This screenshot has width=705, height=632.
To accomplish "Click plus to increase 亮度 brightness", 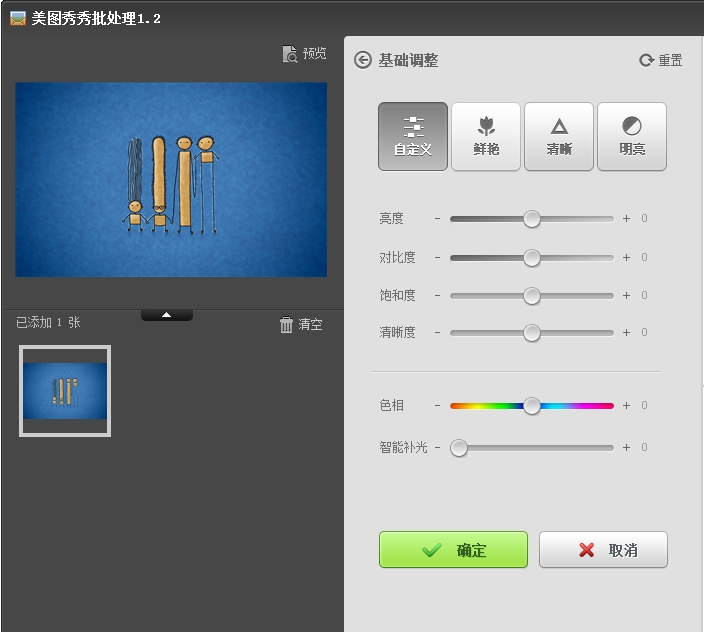I will (x=627, y=219).
